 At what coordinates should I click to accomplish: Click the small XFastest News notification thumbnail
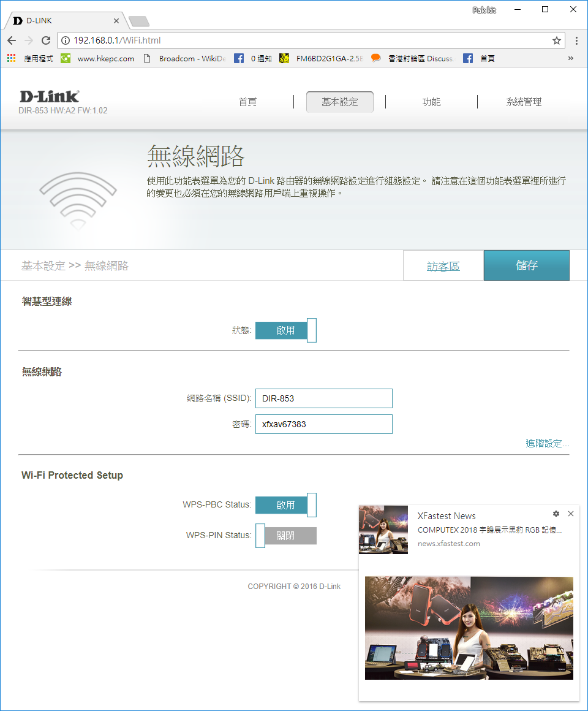coord(383,530)
